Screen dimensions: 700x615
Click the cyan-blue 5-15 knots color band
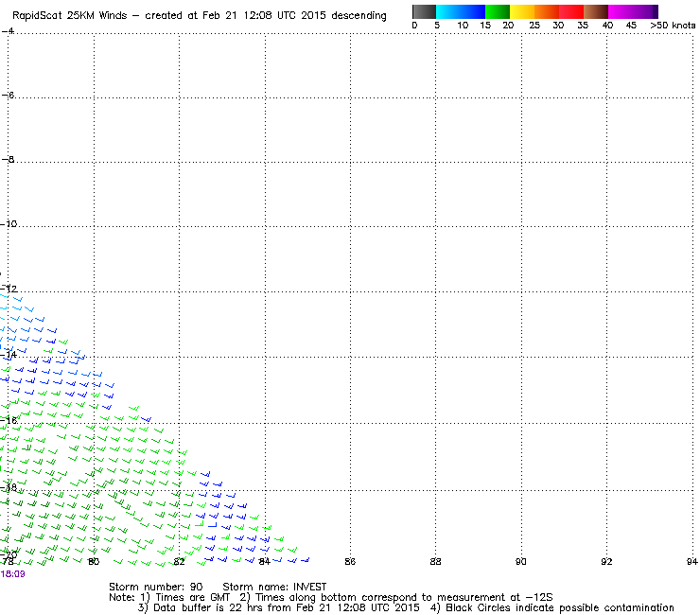(461, 11)
